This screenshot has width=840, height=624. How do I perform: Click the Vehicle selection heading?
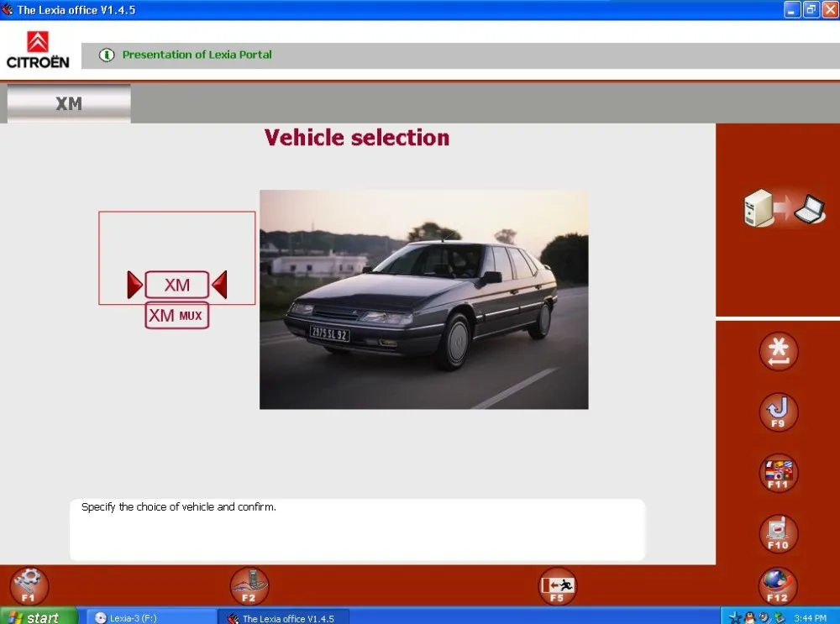357,138
